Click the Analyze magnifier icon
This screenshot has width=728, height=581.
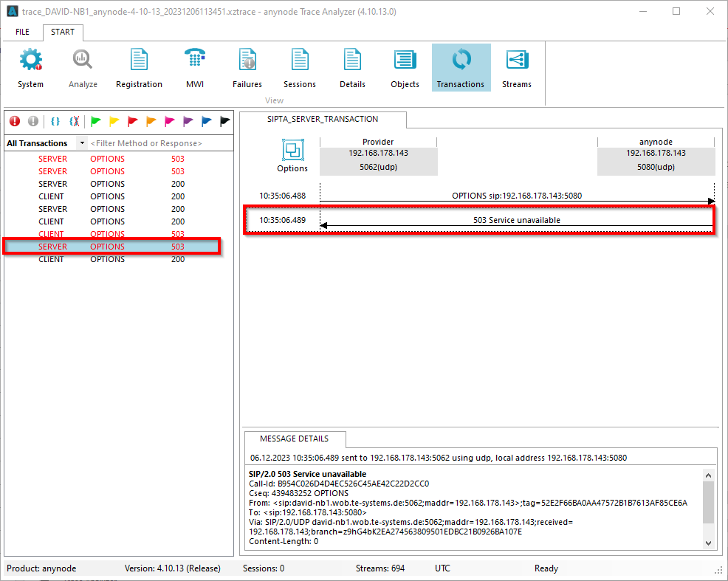82,66
